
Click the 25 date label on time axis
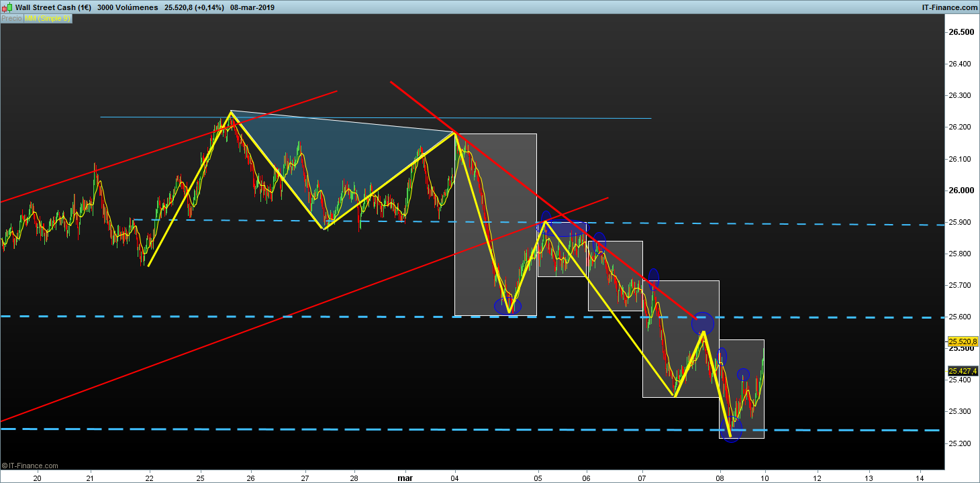point(201,478)
